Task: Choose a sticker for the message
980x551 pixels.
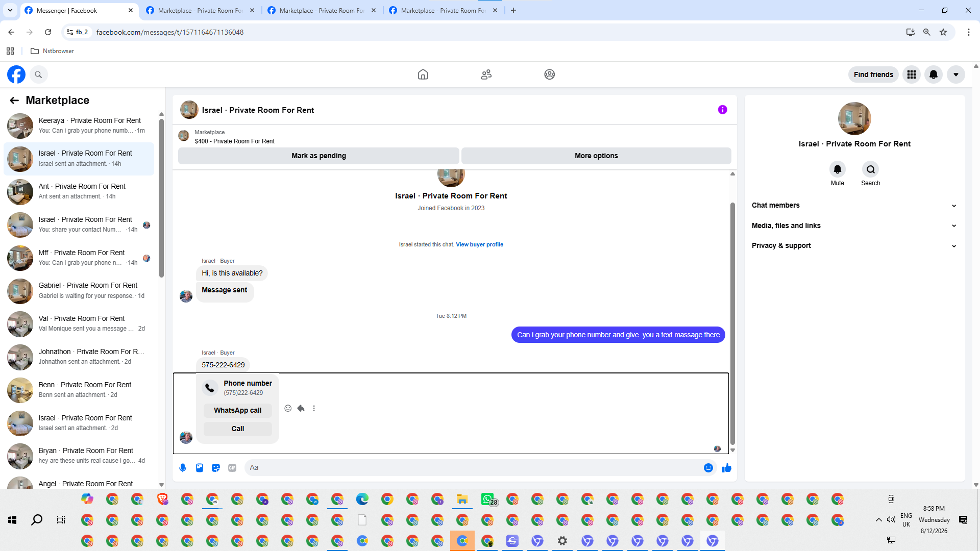Action: (x=216, y=468)
